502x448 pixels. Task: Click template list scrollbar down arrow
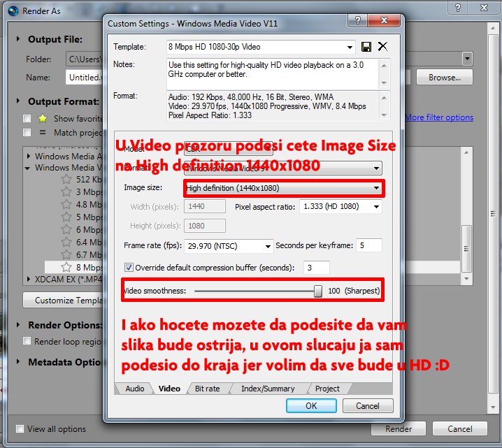466,279
